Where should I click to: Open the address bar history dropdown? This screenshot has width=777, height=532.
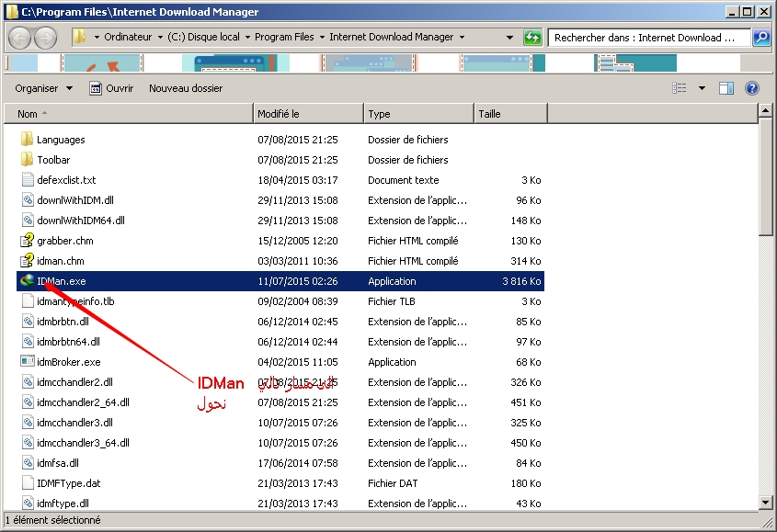(x=509, y=38)
